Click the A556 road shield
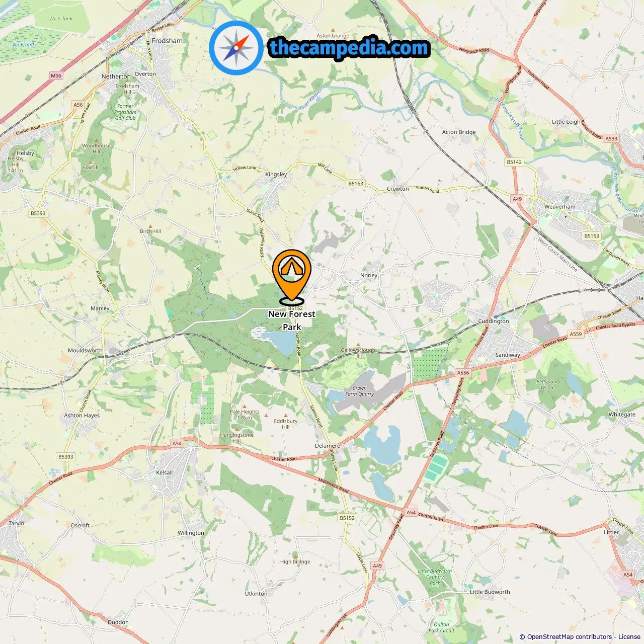The height and width of the screenshot is (644, 644). point(463,373)
